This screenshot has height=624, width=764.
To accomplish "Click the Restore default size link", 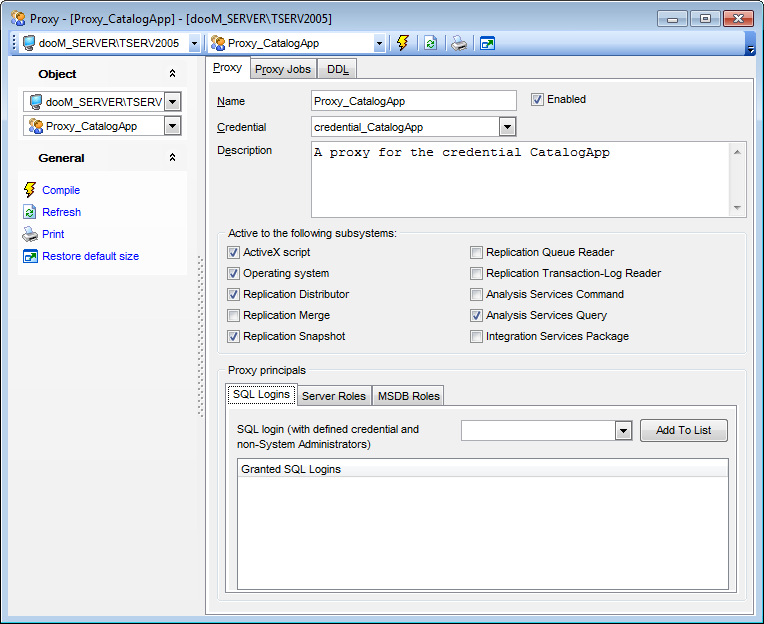I will (x=91, y=256).
